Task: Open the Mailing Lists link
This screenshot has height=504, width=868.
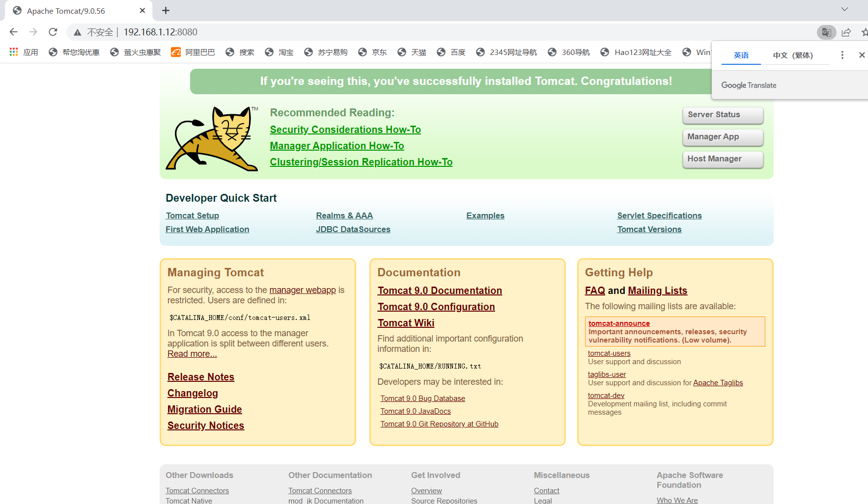Action: 657,291
